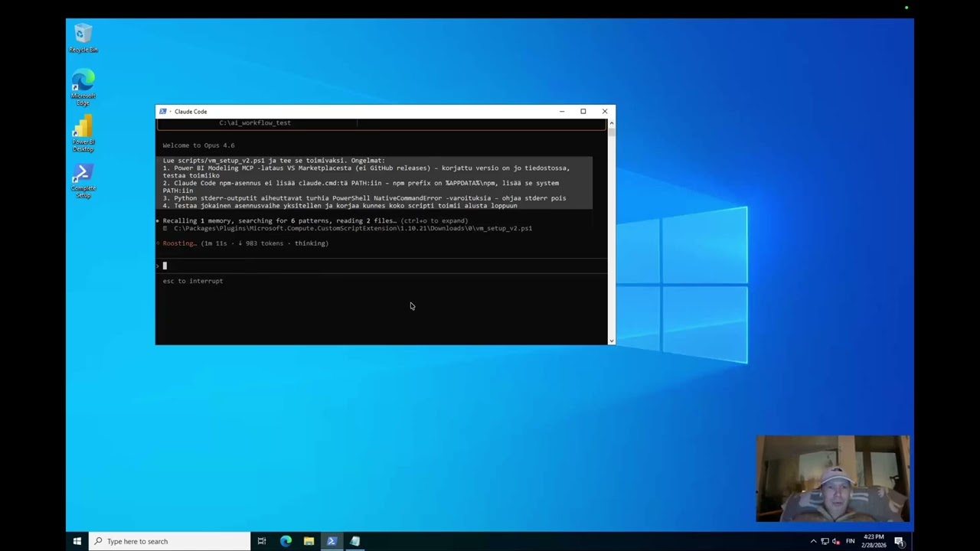The image size is (980, 551).
Task: Open the Recycle Bin desktop icon
Action: point(83,38)
